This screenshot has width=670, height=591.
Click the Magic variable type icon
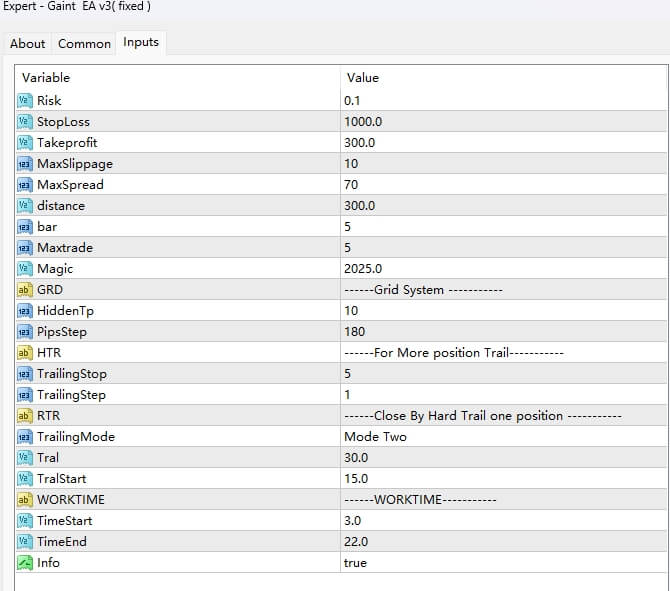point(25,268)
